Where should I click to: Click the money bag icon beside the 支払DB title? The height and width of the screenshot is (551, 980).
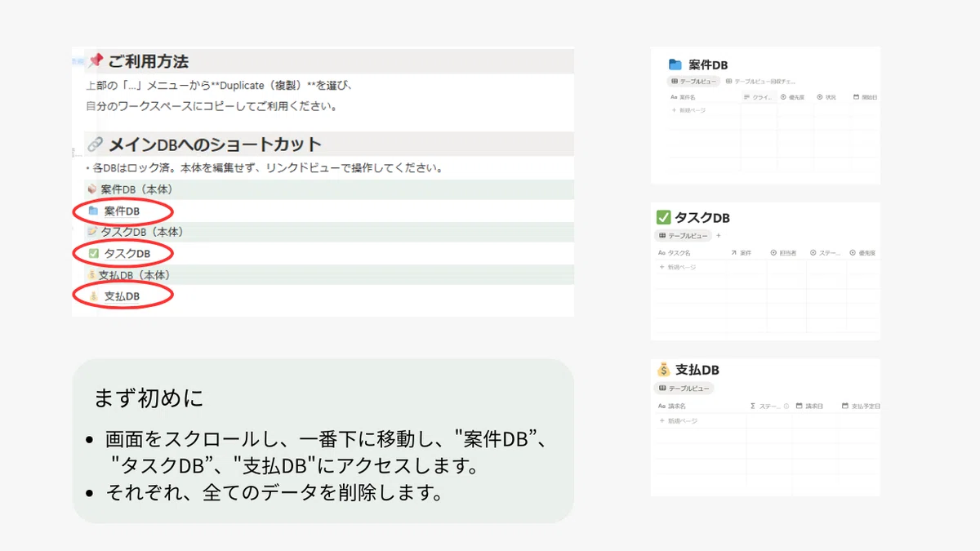(663, 370)
